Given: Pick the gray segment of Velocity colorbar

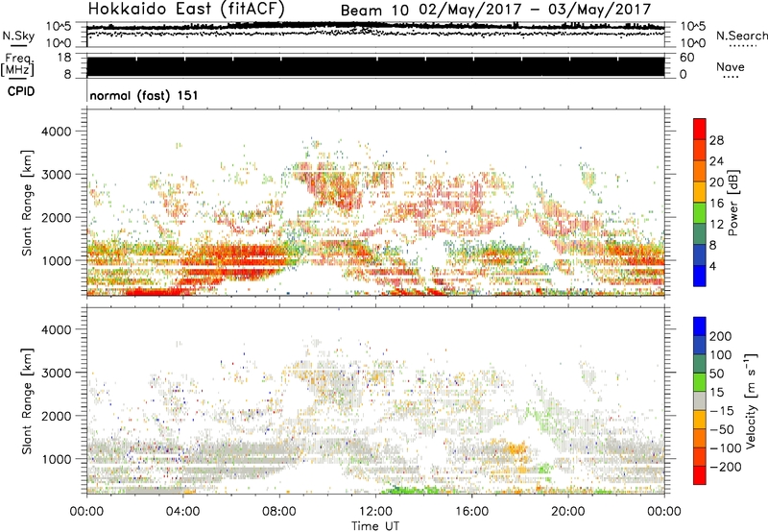Looking at the screenshot, I should tap(700, 400).
